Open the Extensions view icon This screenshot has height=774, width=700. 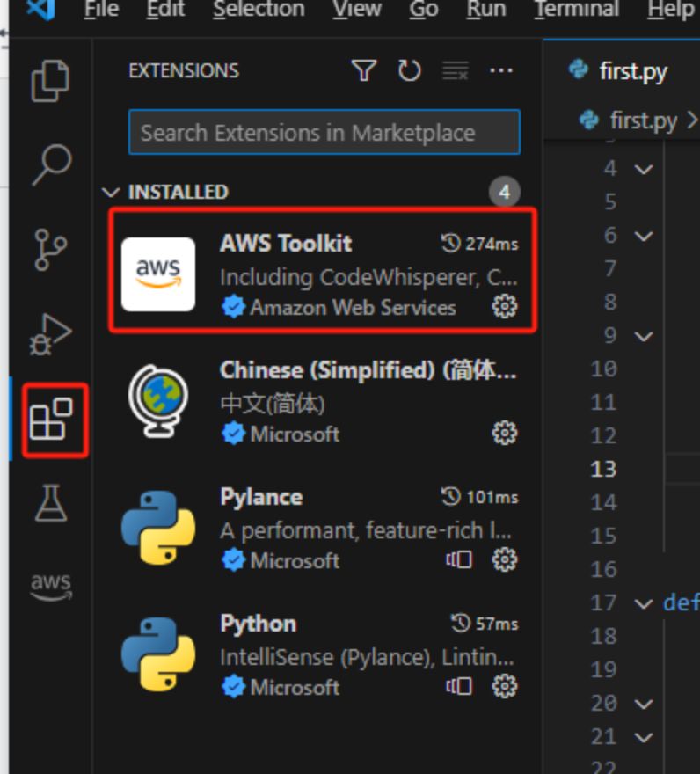click(x=51, y=419)
